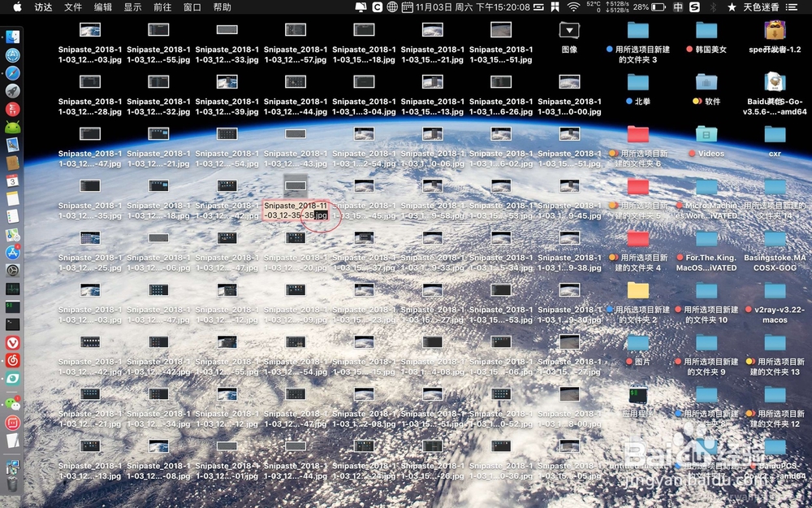
Task: Click the Chinese input 中 indicator
Action: [x=678, y=7]
